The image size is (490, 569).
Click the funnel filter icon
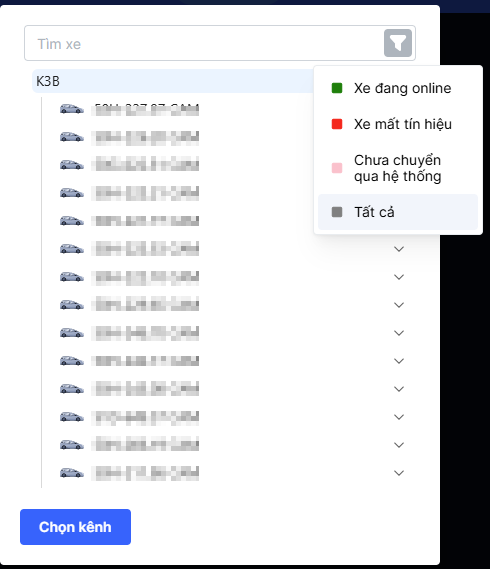pyautogui.click(x=398, y=43)
